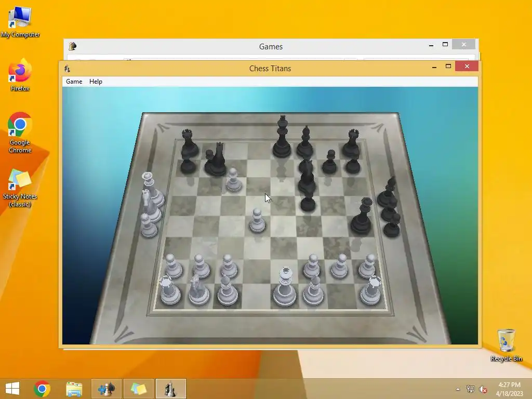The image size is (532, 399).
Task: Select the white pawn on g2
Action: (340, 267)
